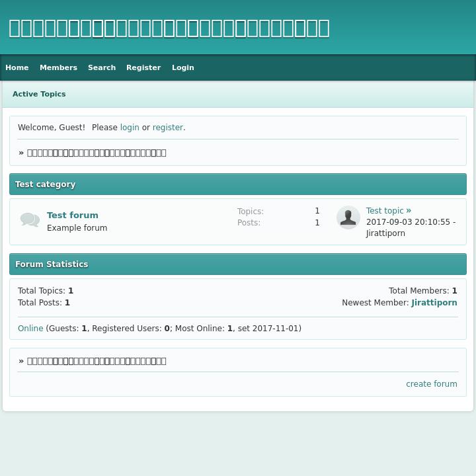
Task: Click the Test forum speech bubble icon
Action: tap(30, 220)
